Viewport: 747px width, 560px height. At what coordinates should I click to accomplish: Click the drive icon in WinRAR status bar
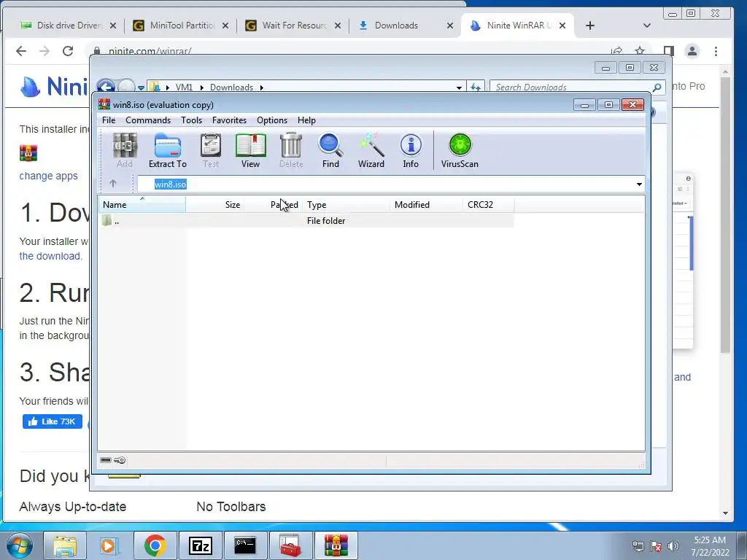click(x=106, y=460)
